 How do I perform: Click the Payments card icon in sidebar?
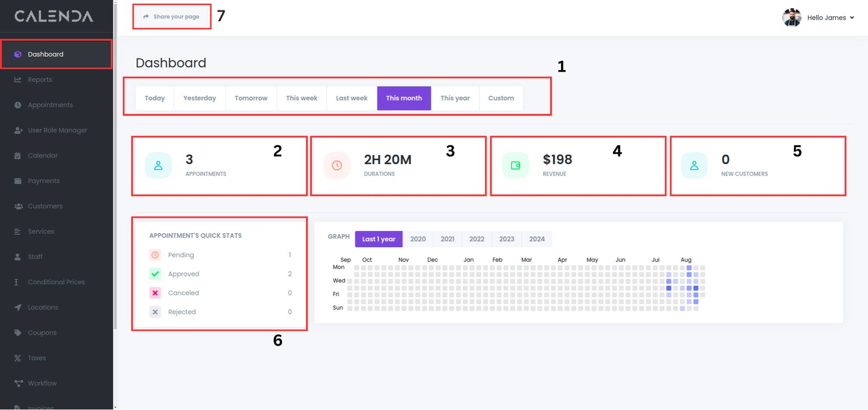tap(18, 181)
